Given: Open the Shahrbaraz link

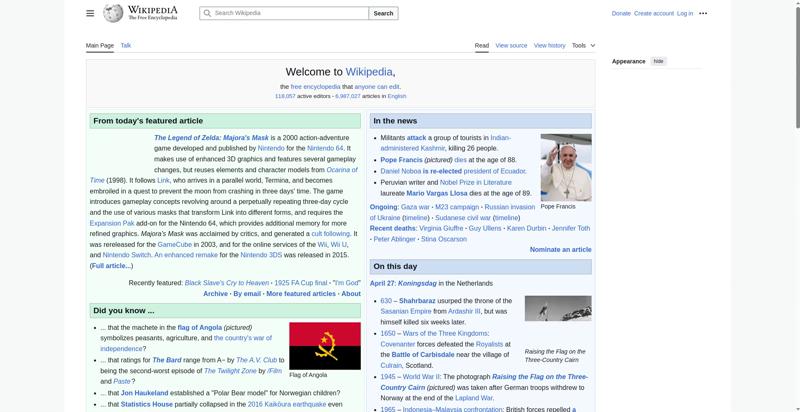Looking at the screenshot, I should [x=417, y=301].
